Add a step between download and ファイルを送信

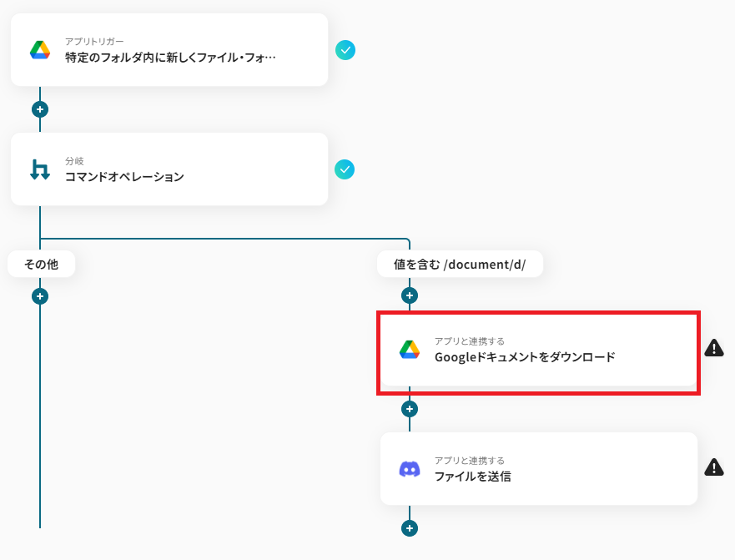click(x=409, y=409)
